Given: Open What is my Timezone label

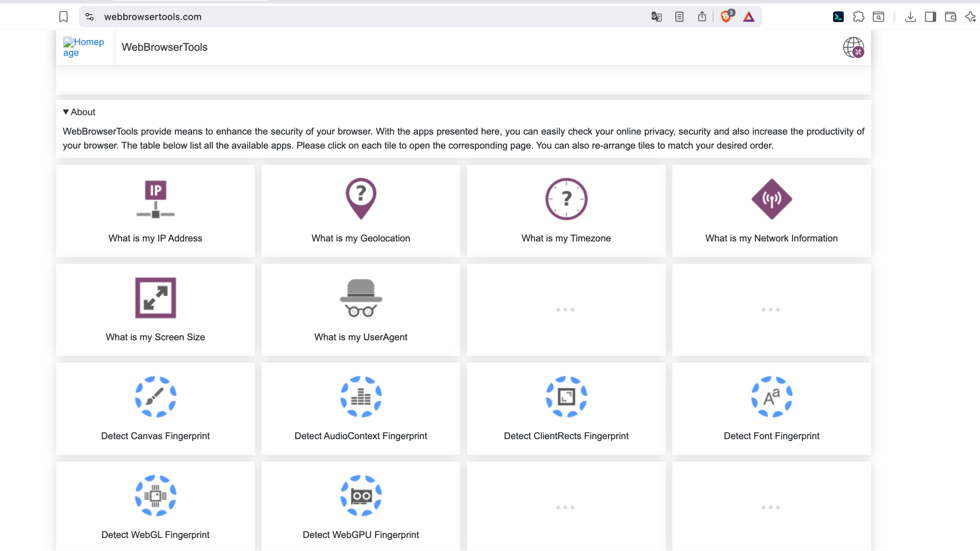Looking at the screenshot, I should (x=566, y=238).
